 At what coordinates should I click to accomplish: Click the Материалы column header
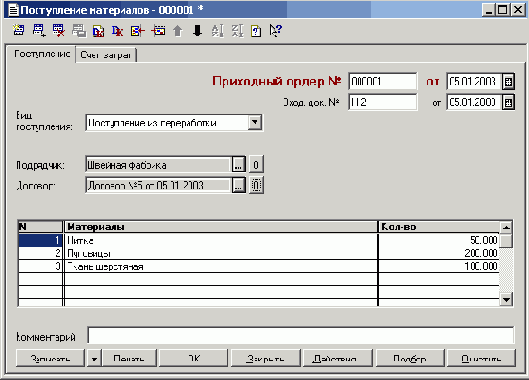pos(221,227)
